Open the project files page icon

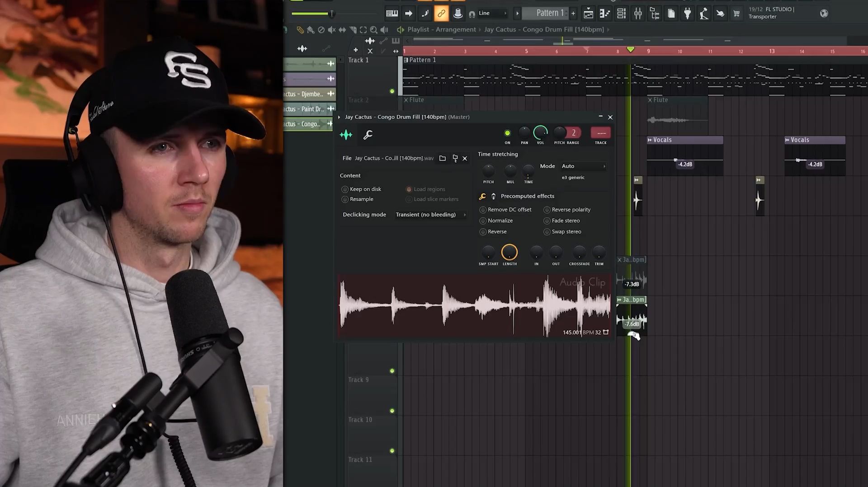(x=671, y=14)
